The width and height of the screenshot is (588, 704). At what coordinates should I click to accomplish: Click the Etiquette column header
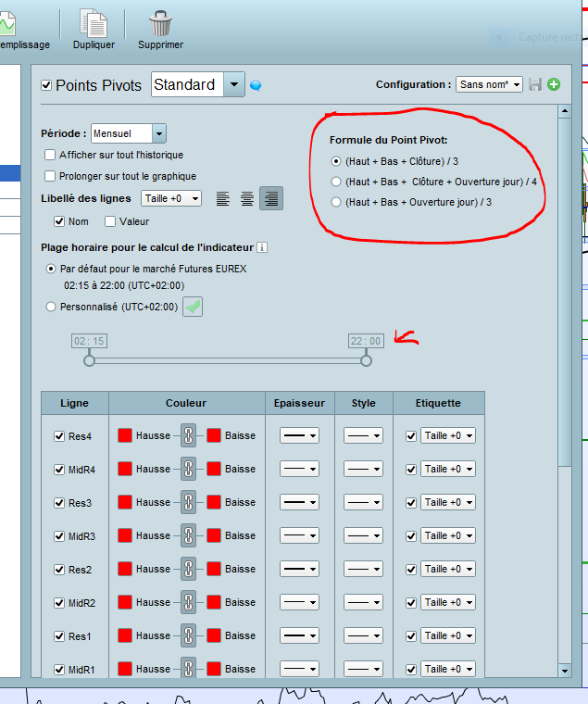click(439, 403)
